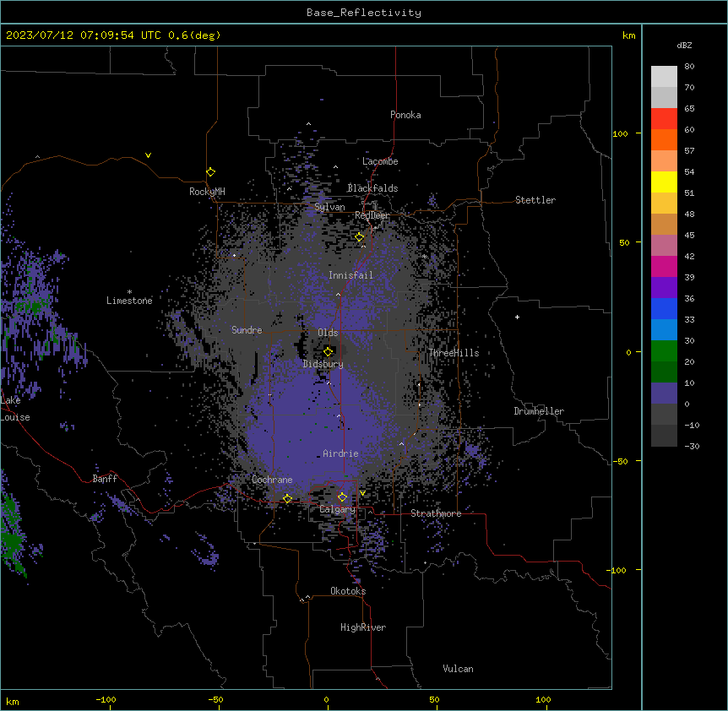Click the Didsbury town label
Image resolution: width=728 pixels, height=711 pixels.
tap(323, 364)
